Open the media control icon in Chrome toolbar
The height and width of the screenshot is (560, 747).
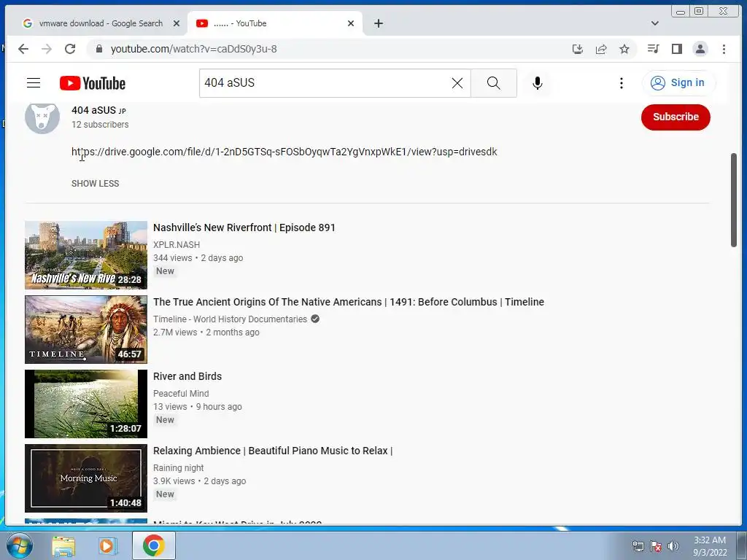(653, 49)
